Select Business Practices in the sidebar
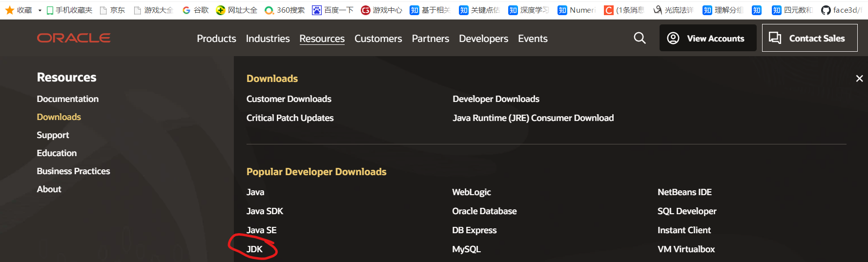The width and height of the screenshot is (868, 262). pos(73,171)
